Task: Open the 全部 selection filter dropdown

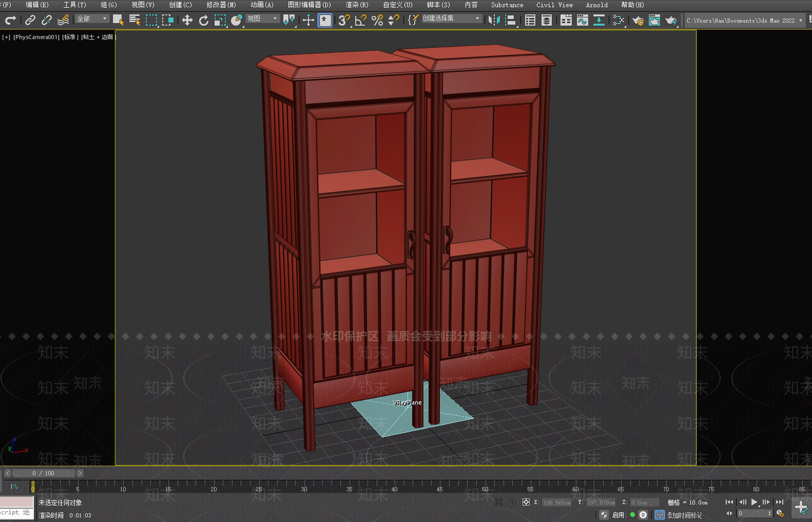Action: (92, 19)
